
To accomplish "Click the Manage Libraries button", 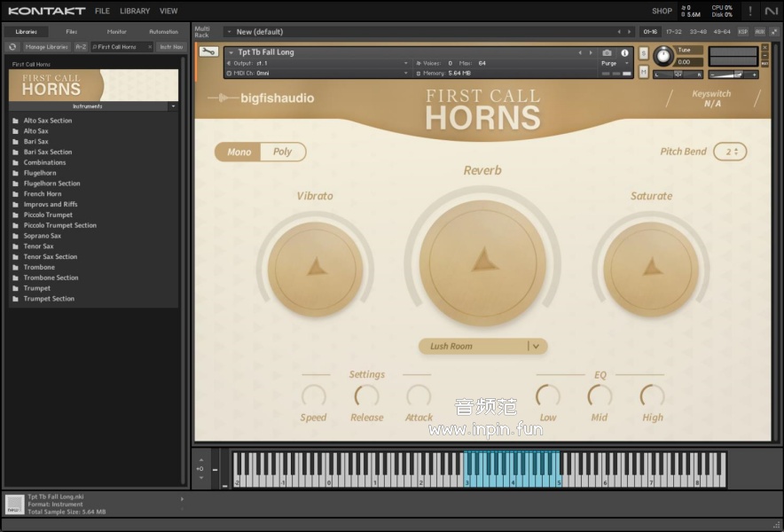I will click(x=47, y=47).
